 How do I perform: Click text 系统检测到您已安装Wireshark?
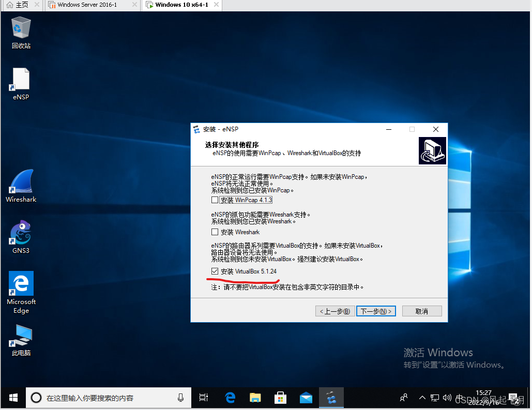pyautogui.click(x=253, y=221)
